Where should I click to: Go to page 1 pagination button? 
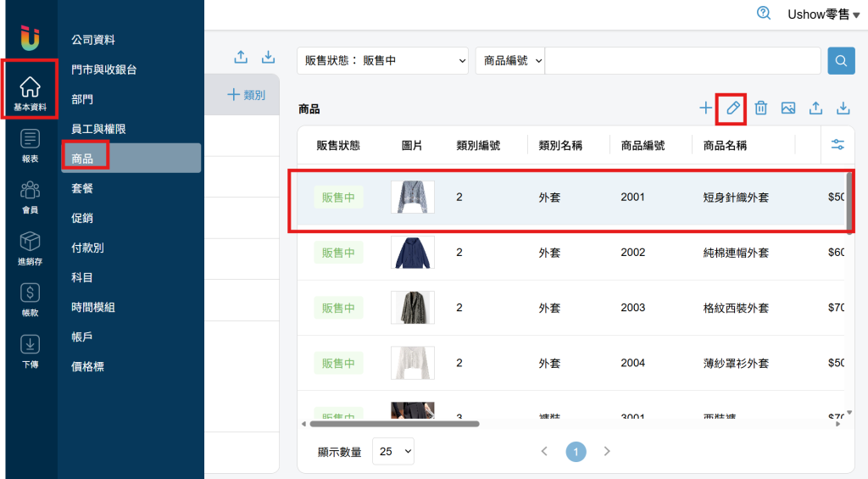pos(576,452)
